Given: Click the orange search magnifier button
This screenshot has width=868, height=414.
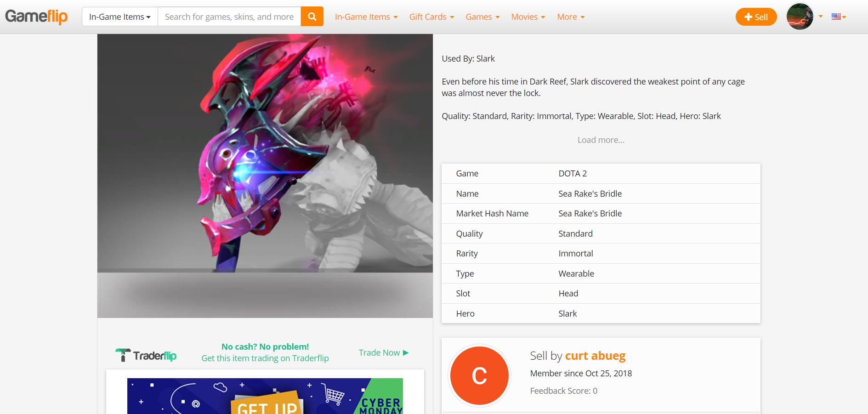Looking at the screenshot, I should 312,17.
